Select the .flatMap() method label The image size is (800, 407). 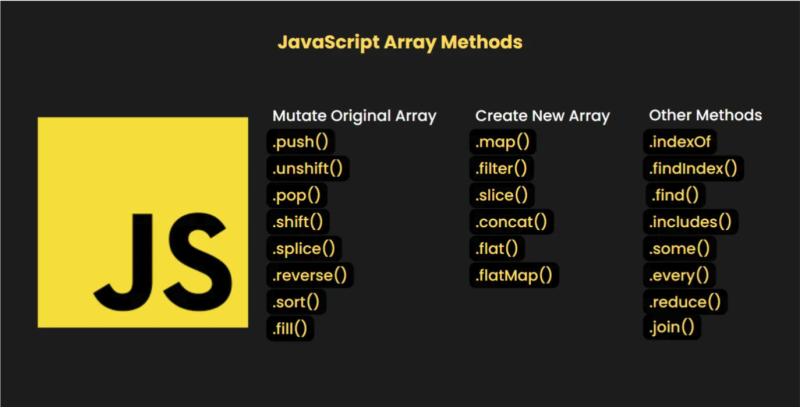click(x=515, y=274)
